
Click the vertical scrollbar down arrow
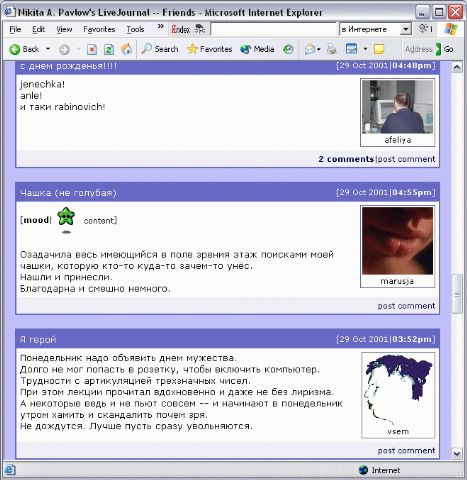[457, 453]
